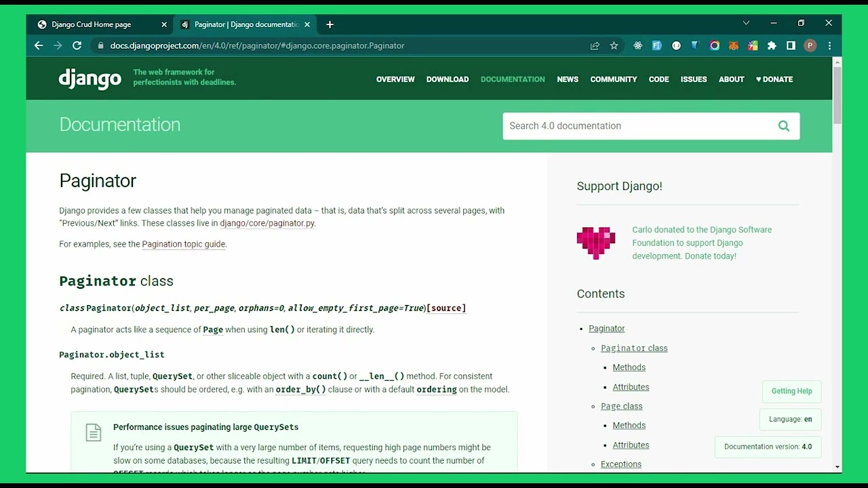
Task: Open the About nav item
Action: (x=732, y=79)
